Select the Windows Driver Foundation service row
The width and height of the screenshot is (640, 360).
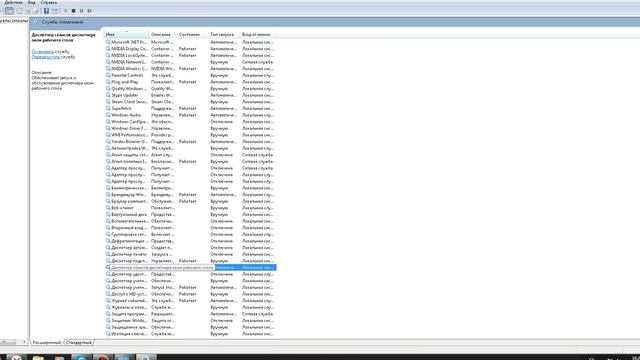pyautogui.click(x=190, y=128)
